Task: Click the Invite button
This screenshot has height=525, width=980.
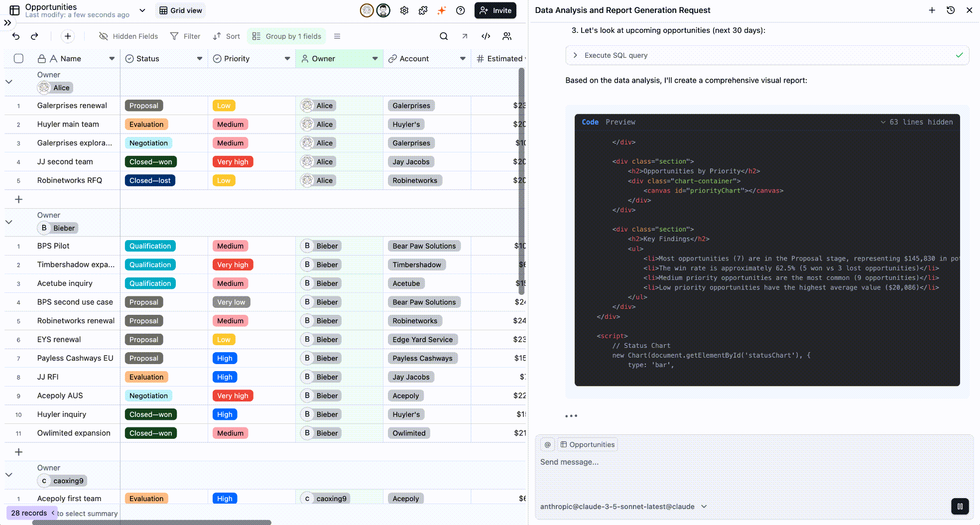Action: [x=495, y=10]
